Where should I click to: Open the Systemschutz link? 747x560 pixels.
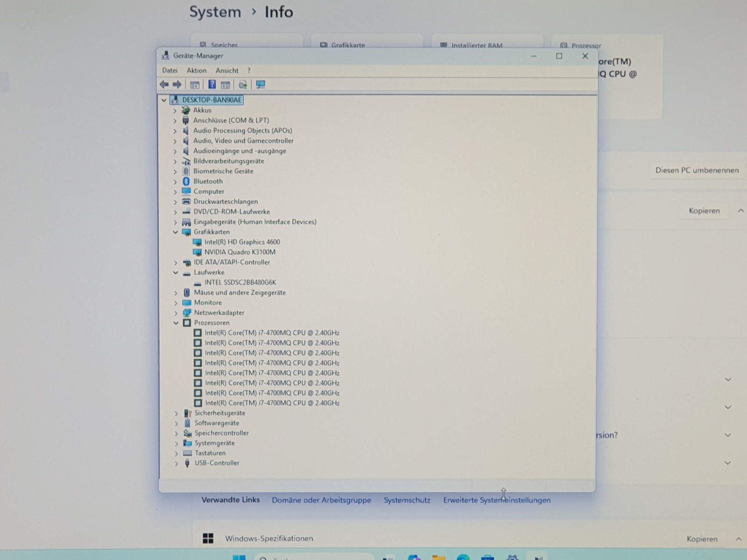click(407, 500)
